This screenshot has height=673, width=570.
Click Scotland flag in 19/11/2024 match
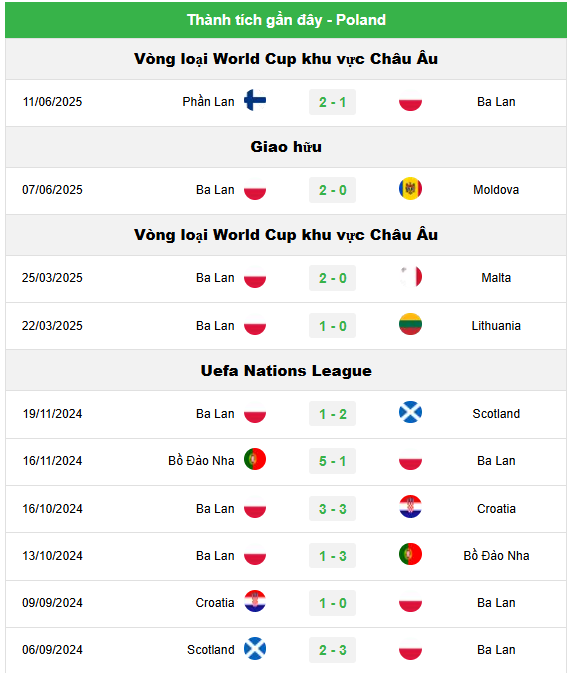point(410,412)
